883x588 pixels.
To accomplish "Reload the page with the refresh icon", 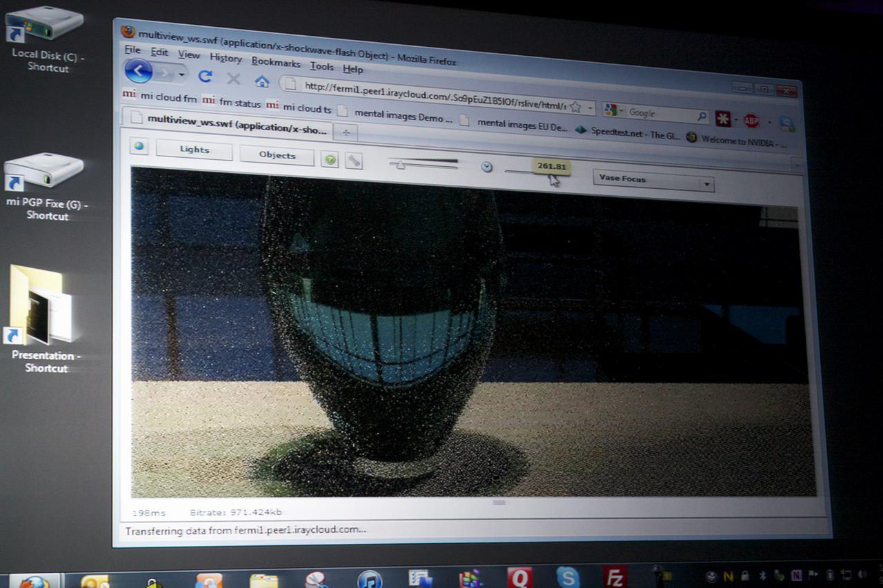I will (205, 76).
